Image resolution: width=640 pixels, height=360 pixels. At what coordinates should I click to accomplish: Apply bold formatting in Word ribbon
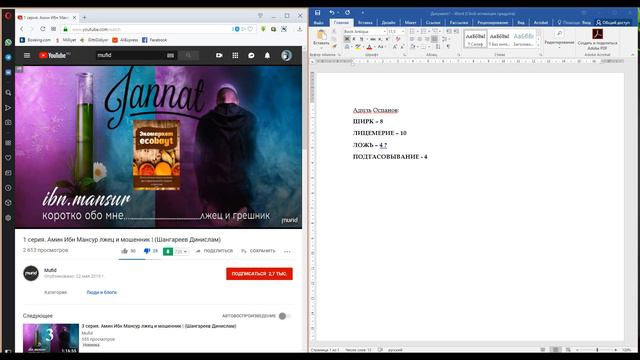[x=347, y=39]
